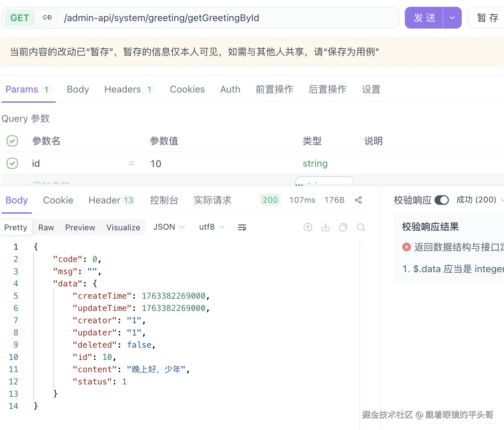Click the "deleted": false line
Screen dimensions: 504x430
(x=114, y=345)
